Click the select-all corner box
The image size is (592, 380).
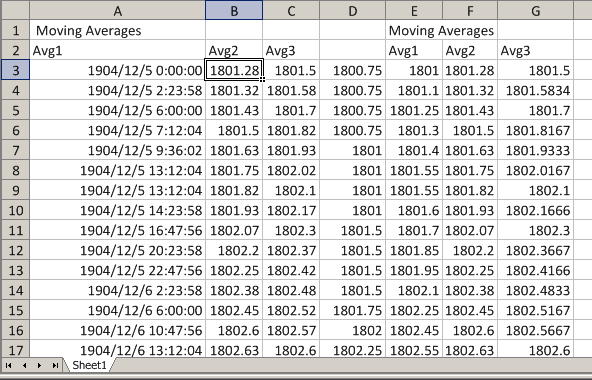click(x=15, y=10)
